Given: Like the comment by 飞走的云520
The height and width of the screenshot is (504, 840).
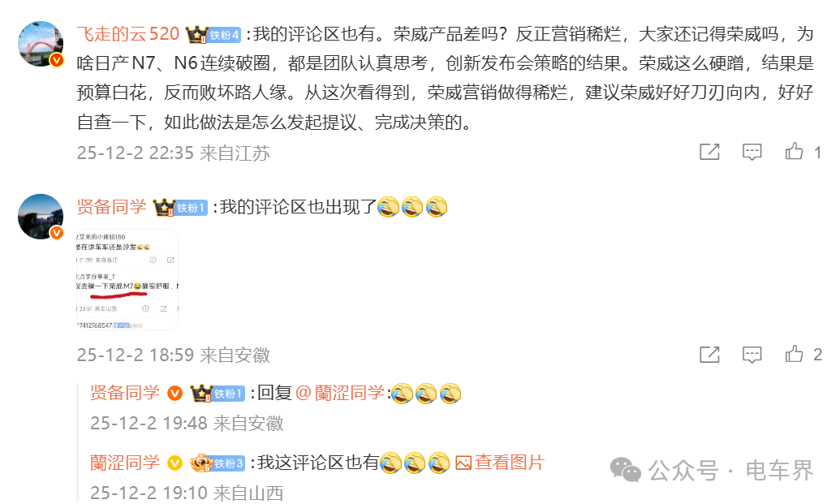Looking at the screenshot, I should pos(794,152).
